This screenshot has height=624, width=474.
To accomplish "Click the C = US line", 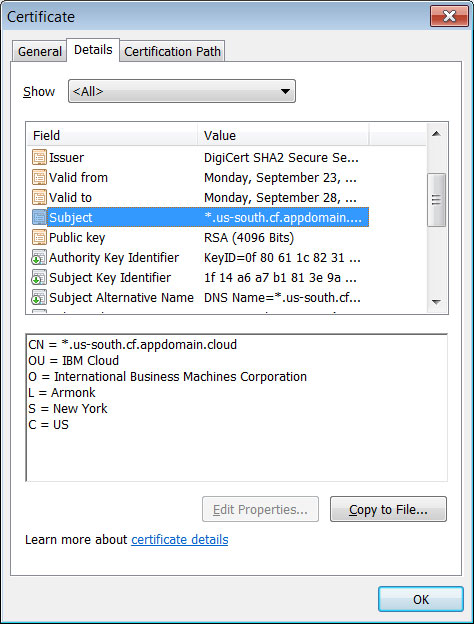I will [48, 425].
